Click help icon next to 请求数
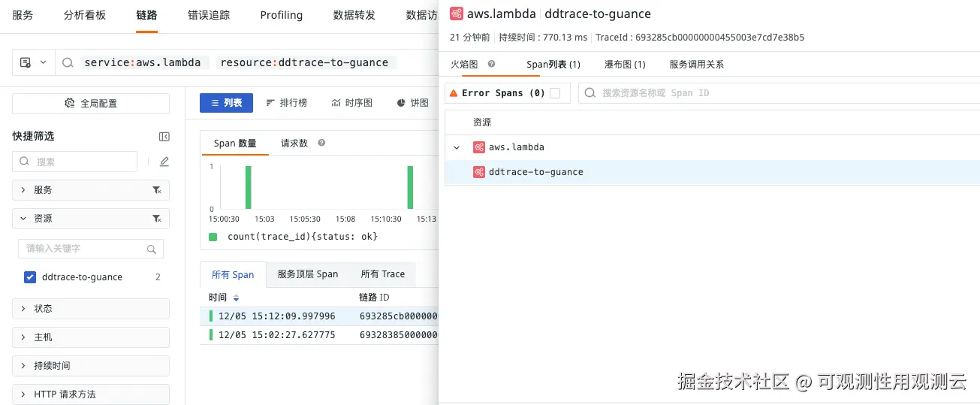Screen dimensions: 980x405 coord(321,143)
